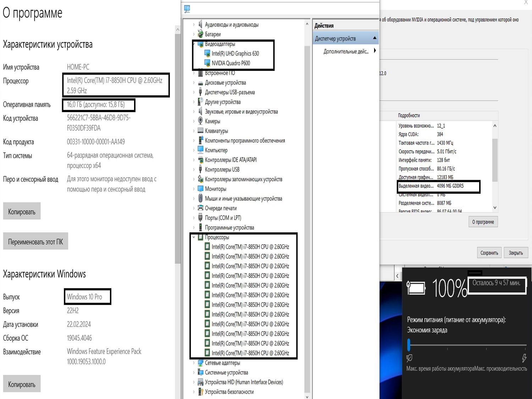Expand the Батареи node
This screenshot has height=399, width=532.
(x=194, y=34)
